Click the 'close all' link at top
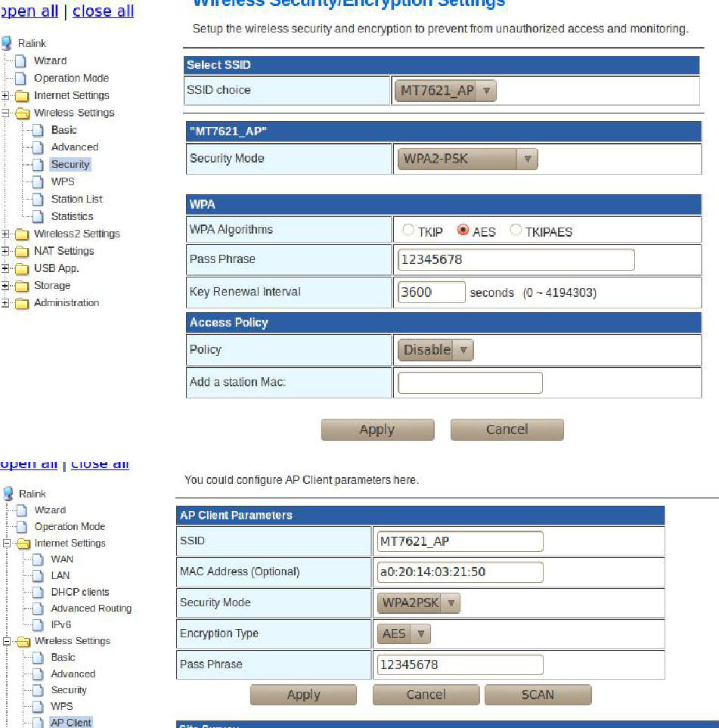This screenshot has height=728, width=719. click(103, 11)
